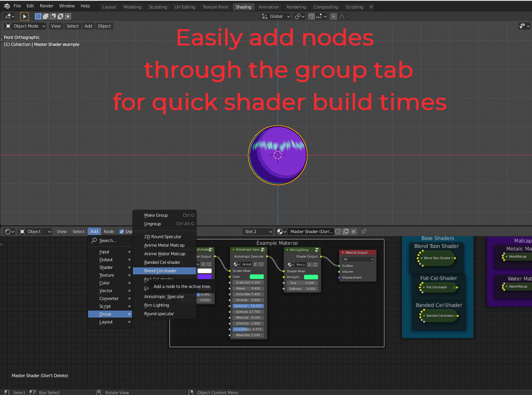Add a new workspace with plus icon
This screenshot has height=395, width=532.
[x=371, y=7]
